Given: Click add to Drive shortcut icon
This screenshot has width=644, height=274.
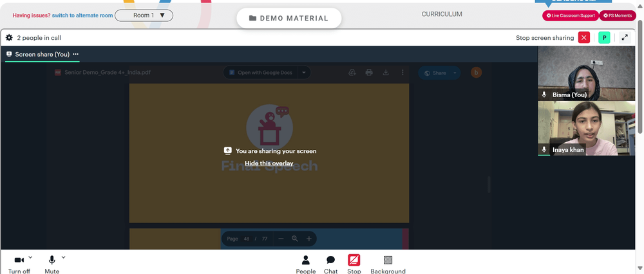Looking at the screenshot, I should coord(352,73).
